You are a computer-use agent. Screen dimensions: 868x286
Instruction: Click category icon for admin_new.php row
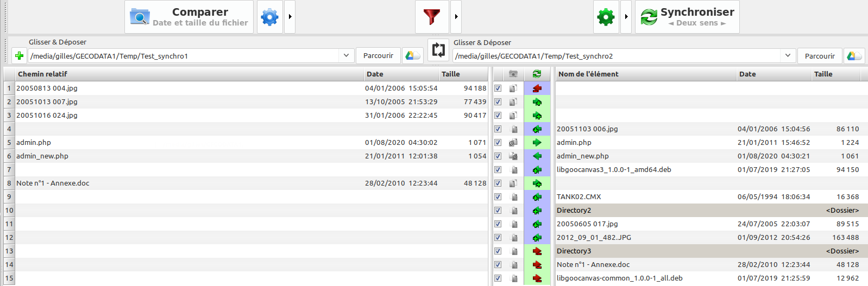513,156
